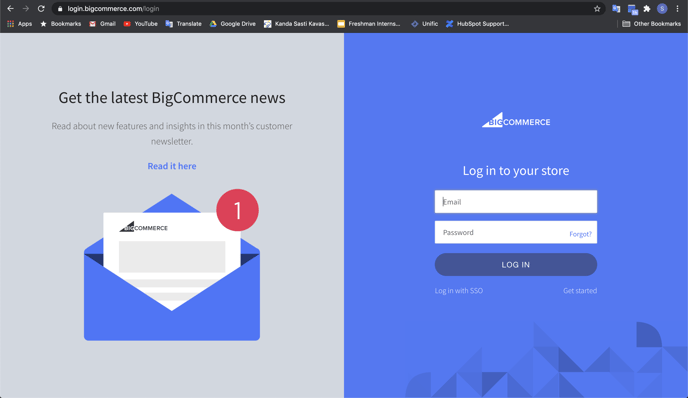Click the Google Translate extension icon
688x398 pixels.
click(x=616, y=8)
